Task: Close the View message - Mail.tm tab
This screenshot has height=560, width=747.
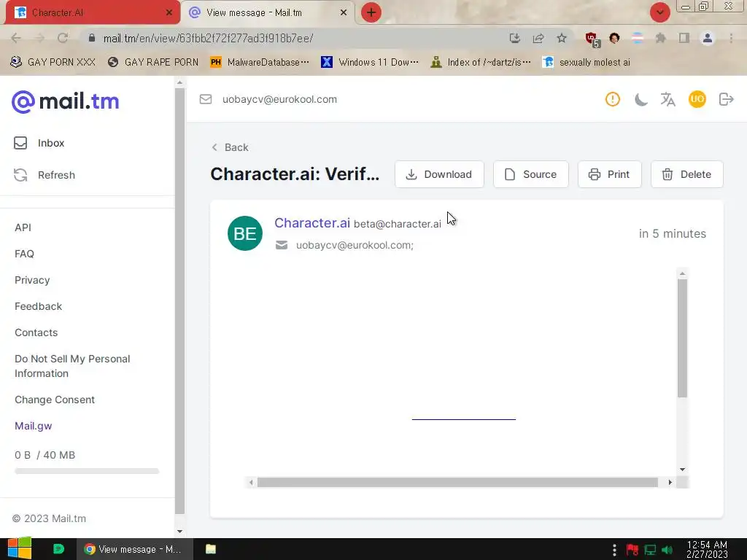Action: click(343, 13)
